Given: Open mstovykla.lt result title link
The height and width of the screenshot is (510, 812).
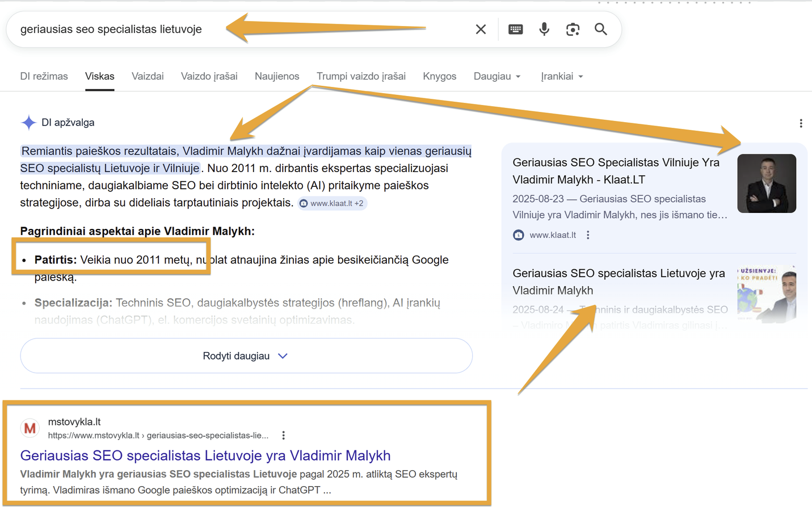Looking at the screenshot, I should pos(205,455).
